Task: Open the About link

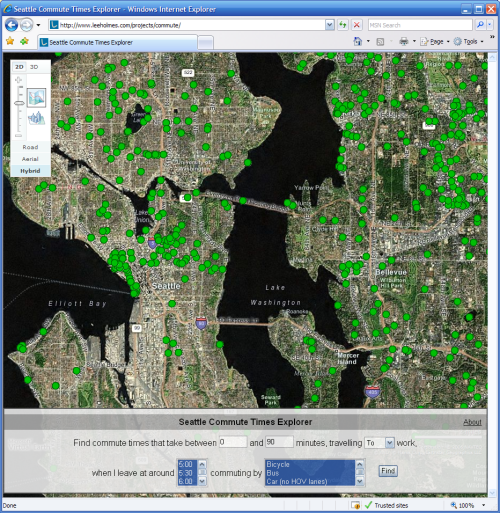Action: click(472, 422)
